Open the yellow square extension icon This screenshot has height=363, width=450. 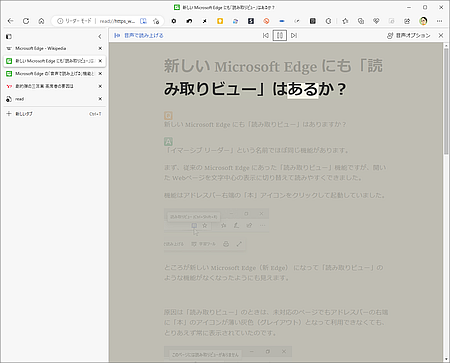[220, 21]
